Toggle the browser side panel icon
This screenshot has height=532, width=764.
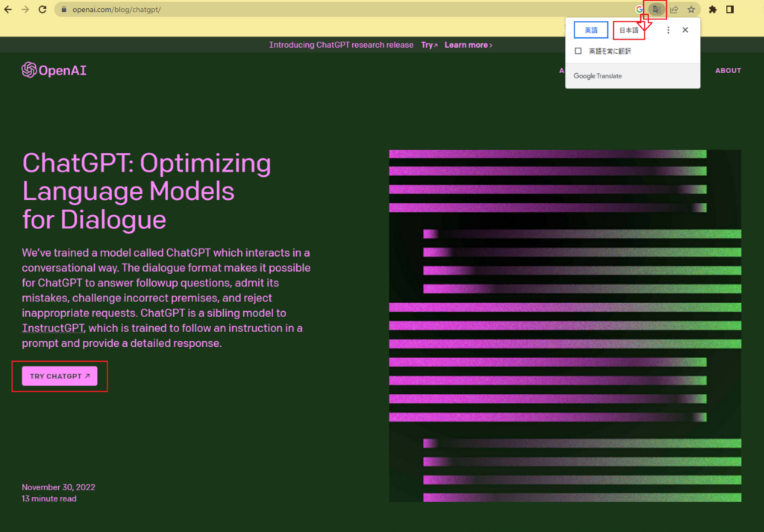click(x=730, y=10)
